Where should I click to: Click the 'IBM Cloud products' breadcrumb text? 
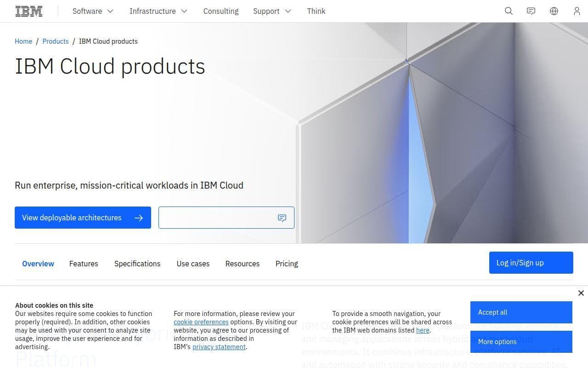[108, 41]
